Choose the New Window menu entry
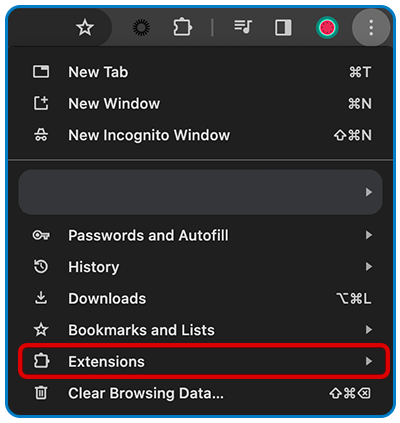400x423 pixels. click(x=202, y=103)
